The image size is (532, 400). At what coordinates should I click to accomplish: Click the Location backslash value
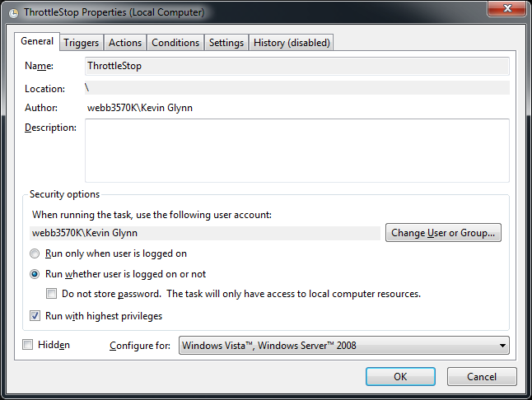(86, 88)
